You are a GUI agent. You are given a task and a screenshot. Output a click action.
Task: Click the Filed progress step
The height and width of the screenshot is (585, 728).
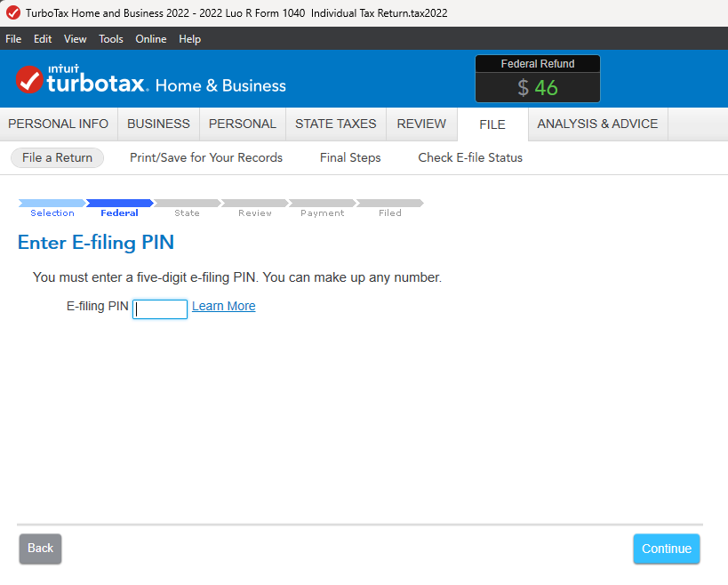click(x=390, y=208)
